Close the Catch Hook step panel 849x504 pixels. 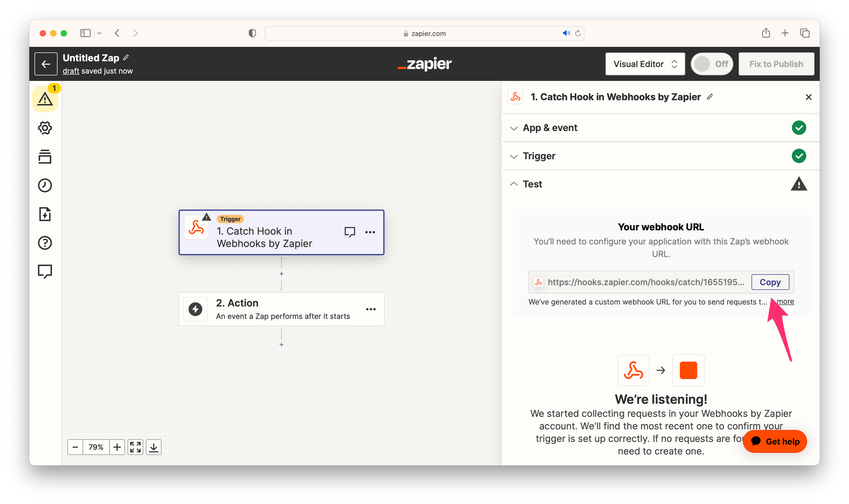809,97
